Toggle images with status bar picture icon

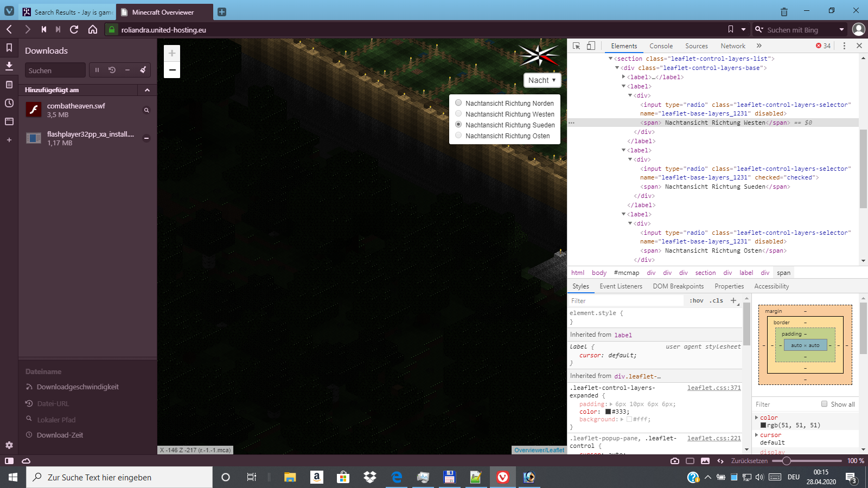point(705,461)
